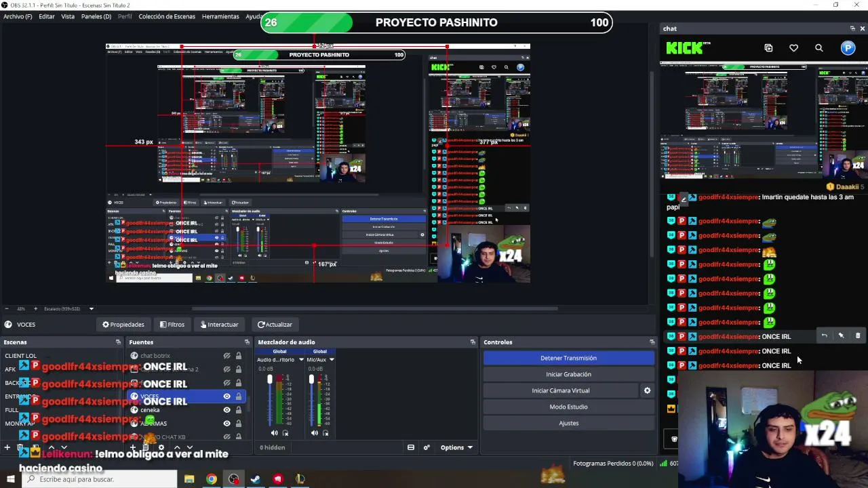868x488 pixels.
Task: Add a new scene with plus
Action: point(7,447)
